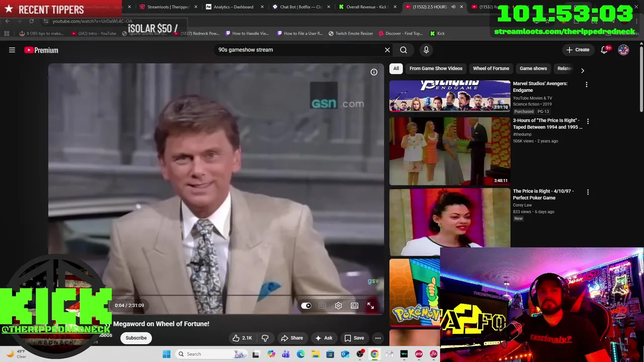The image size is (644, 362).
Task: Click the video info card icon
Action: point(374,72)
